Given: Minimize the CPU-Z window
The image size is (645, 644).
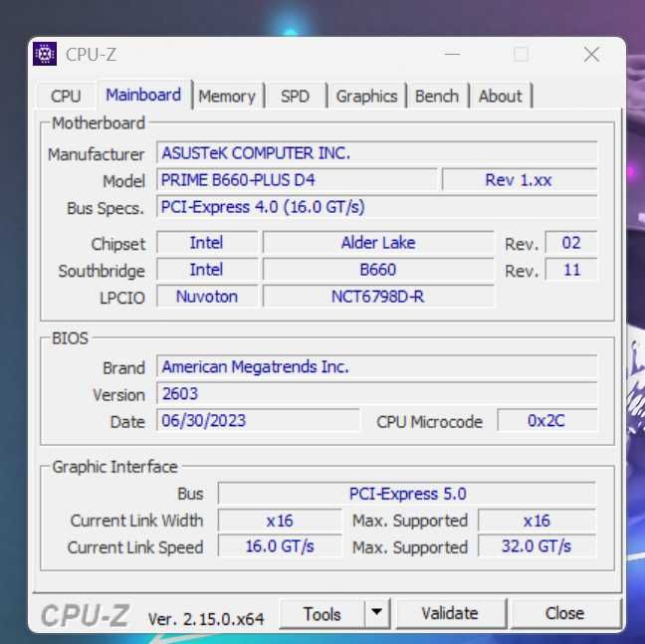Looking at the screenshot, I should pyautogui.click(x=453, y=54).
